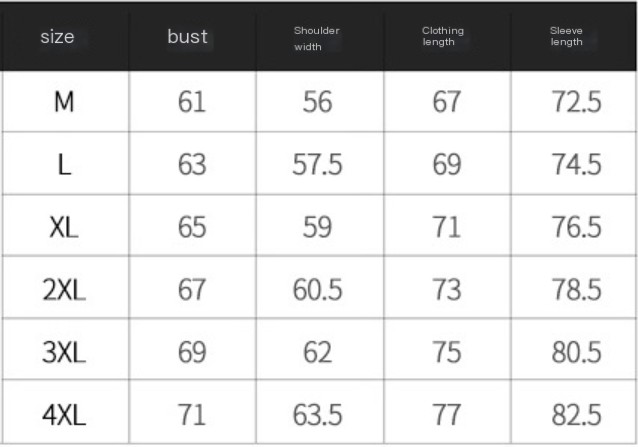Image resolution: width=638 pixels, height=447 pixels.
Task: Click the 3XL size row label
Action: [x=64, y=352]
